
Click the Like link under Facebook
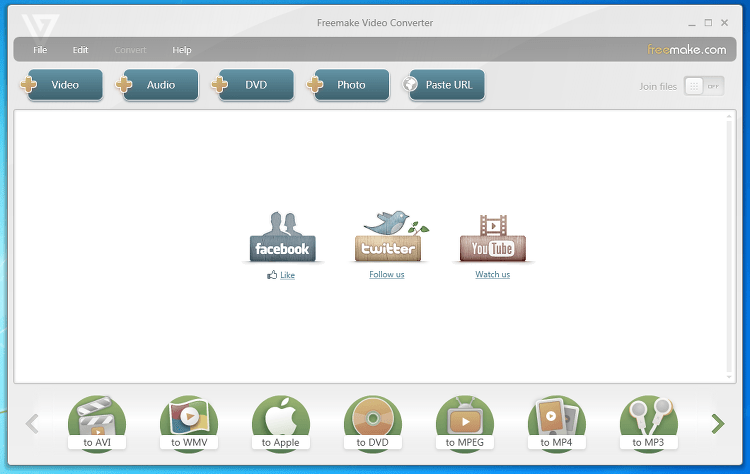coord(287,275)
